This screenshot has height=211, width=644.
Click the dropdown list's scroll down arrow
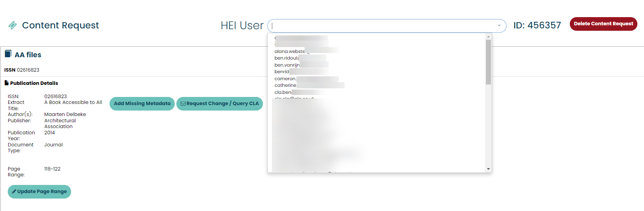(x=488, y=169)
